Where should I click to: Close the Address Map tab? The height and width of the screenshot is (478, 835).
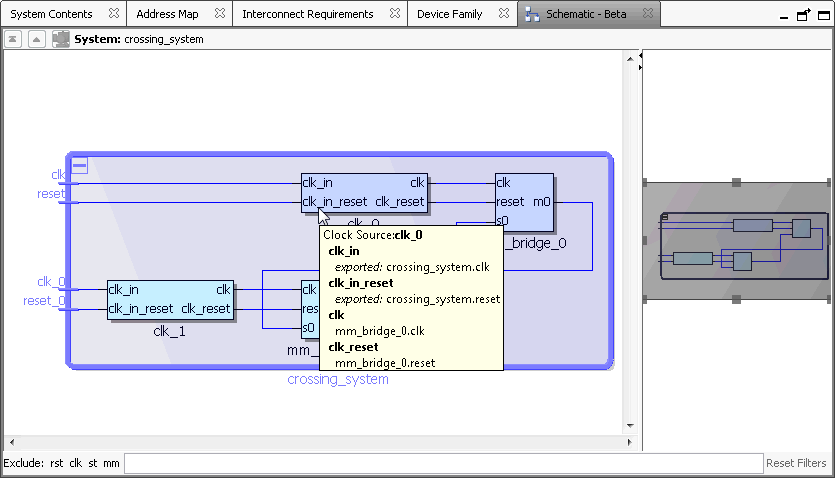click(x=219, y=14)
